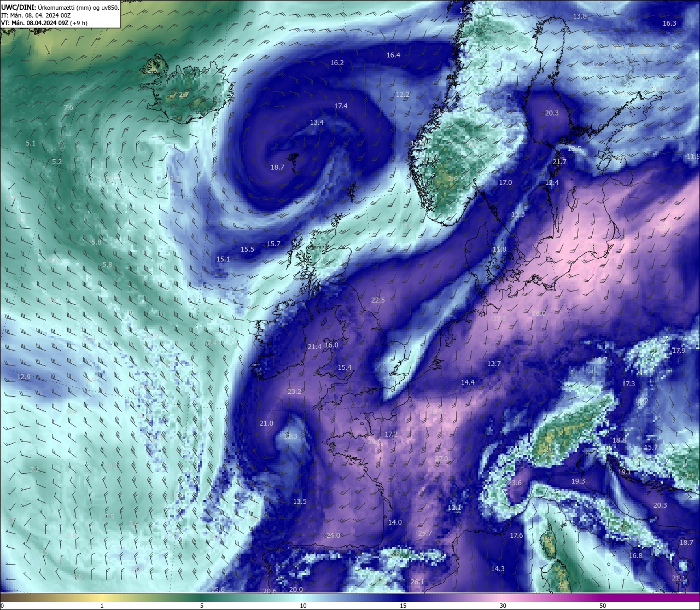700x610 pixels.
Task: Click the 17.0 value over Sweden
Action: [x=505, y=183]
